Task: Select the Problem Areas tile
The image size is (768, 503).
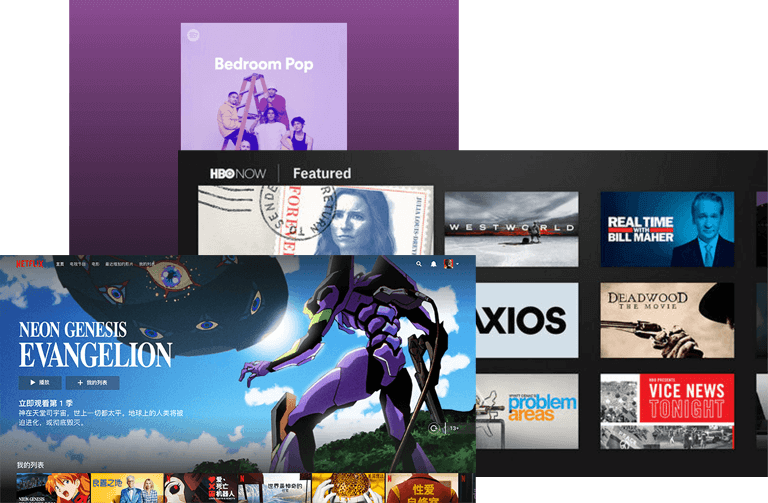Action: (x=526, y=411)
